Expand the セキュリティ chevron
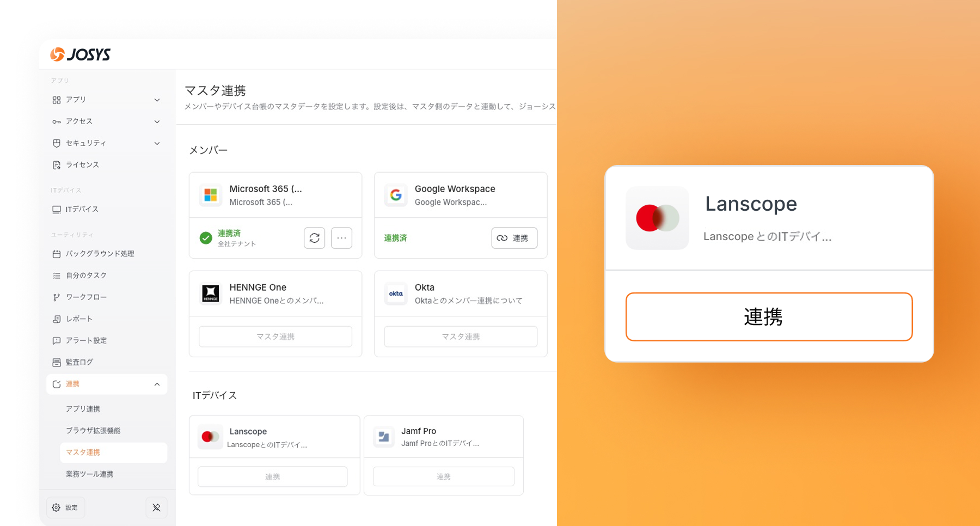980x526 pixels. 157,144
